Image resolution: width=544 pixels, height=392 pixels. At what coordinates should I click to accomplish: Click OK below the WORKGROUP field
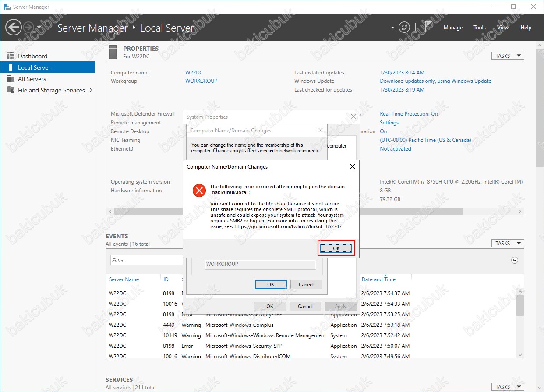pos(271,285)
